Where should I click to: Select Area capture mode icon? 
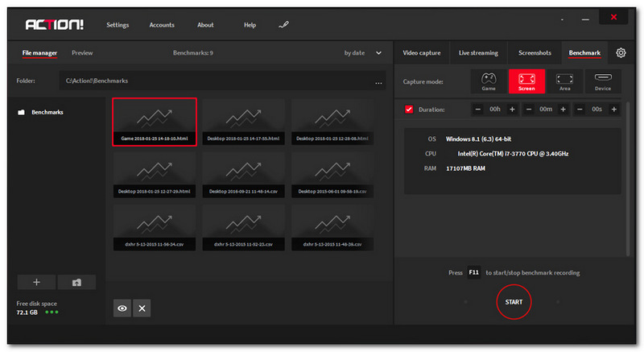coord(564,81)
